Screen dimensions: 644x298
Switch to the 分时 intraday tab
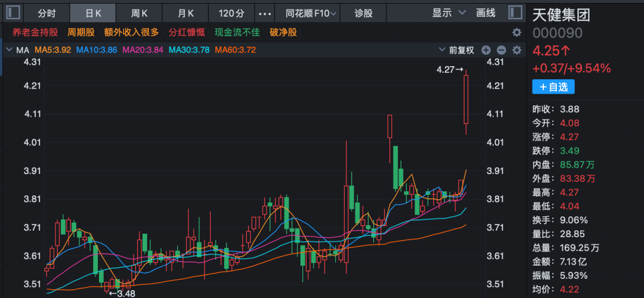[x=46, y=13]
